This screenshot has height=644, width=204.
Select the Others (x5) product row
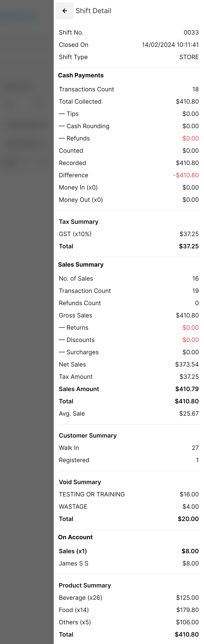129,622
